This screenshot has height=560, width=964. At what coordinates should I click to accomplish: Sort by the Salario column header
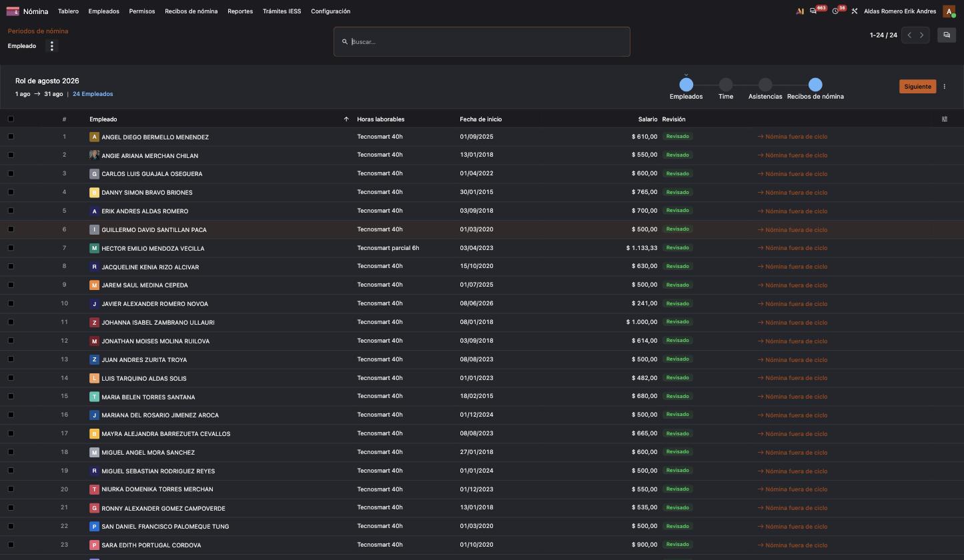(x=647, y=119)
